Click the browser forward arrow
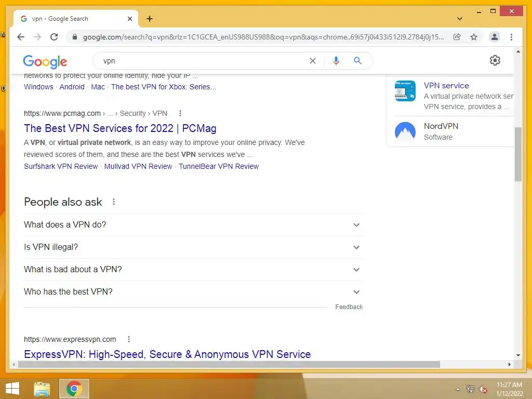 click(x=37, y=37)
